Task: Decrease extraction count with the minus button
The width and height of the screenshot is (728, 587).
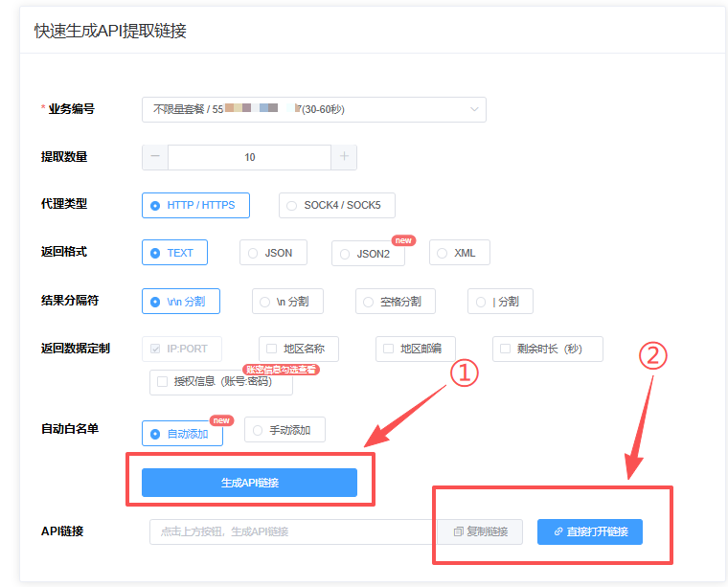Action: pyautogui.click(x=155, y=157)
